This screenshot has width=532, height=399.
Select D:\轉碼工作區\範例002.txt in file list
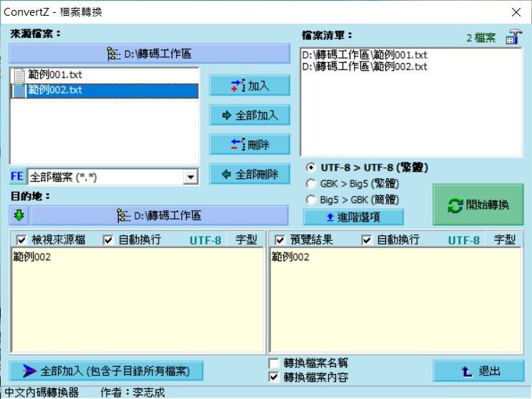pyautogui.click(x=365, y=66)
